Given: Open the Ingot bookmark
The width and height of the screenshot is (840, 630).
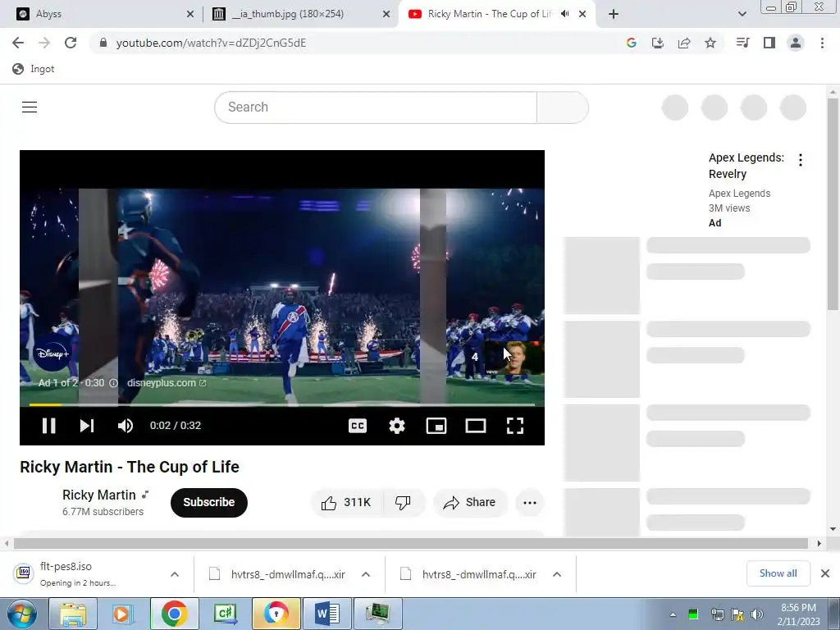Looking at the screenshot, I should (34, 69).
